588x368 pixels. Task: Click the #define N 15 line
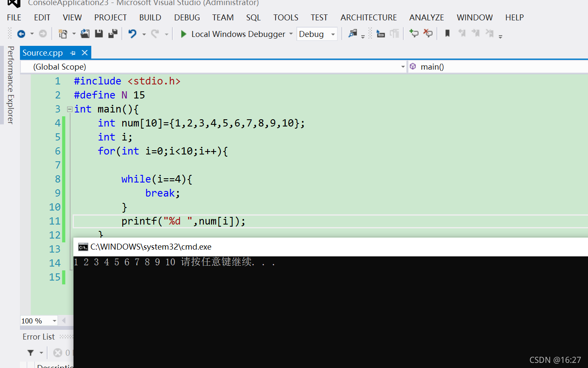[x=110, y=95]
